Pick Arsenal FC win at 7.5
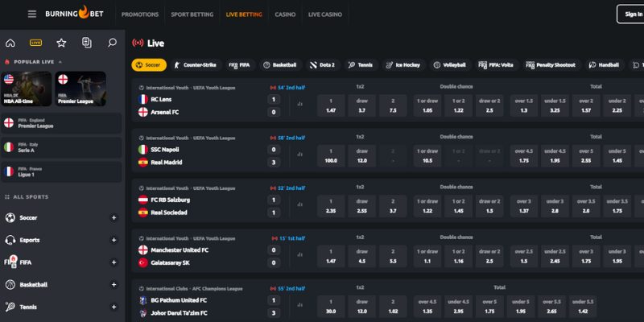The height and width of the screenshot is (322, 644). (x=393, y=105)
